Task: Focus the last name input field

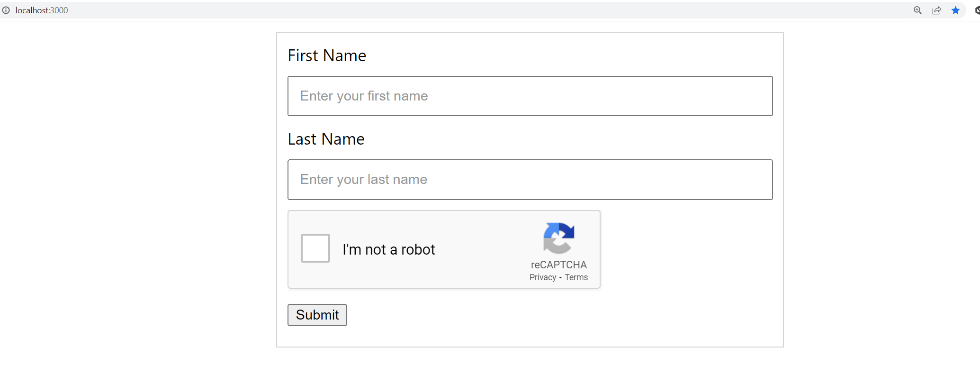Action: tap(530, 179)
